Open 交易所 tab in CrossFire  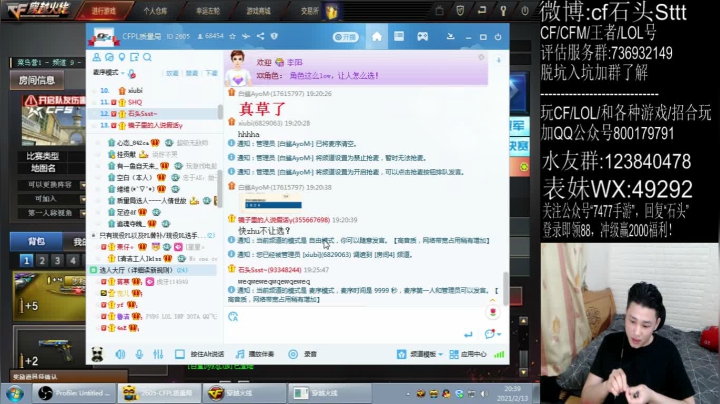coord(309,11)
